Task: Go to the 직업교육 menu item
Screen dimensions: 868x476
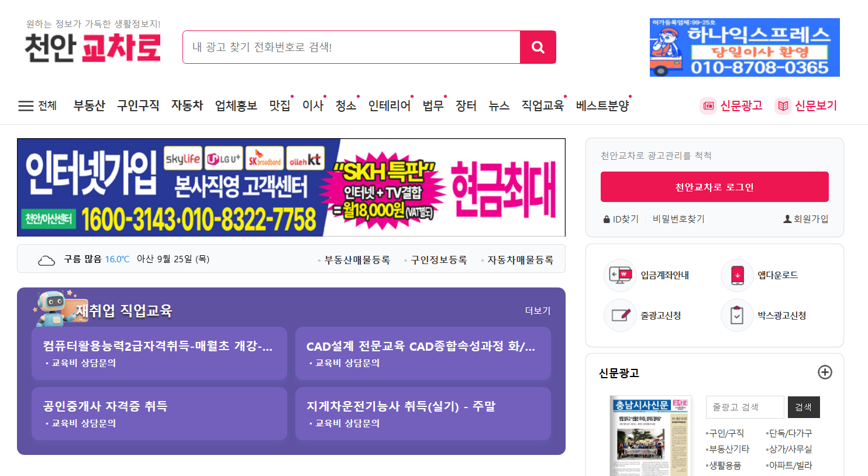Action: [543, 105]
